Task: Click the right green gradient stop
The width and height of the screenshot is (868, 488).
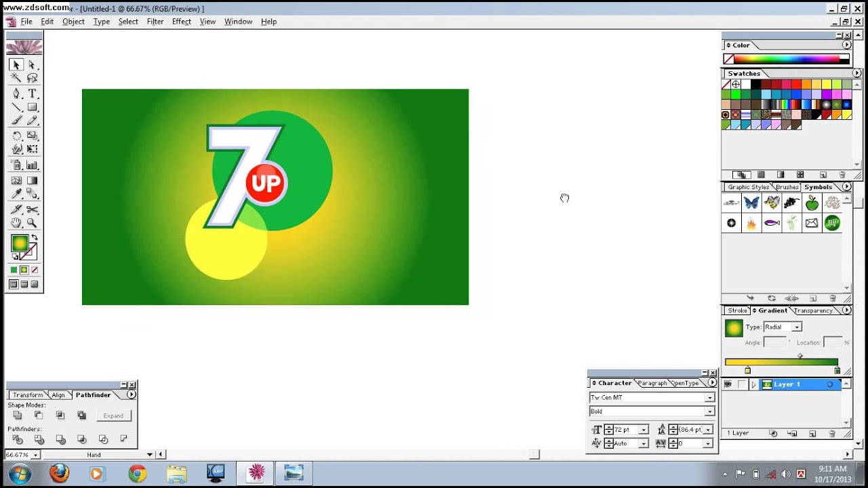Action: tap(837, 371)
